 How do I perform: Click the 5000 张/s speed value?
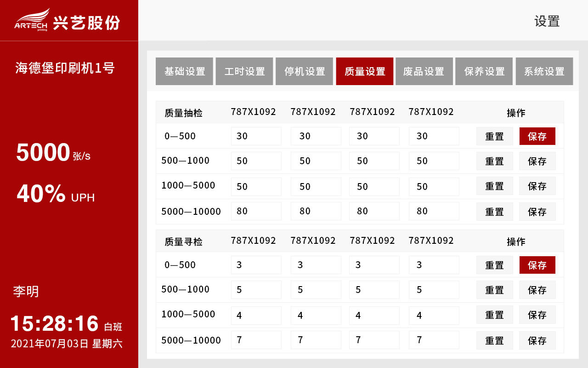pyautogui.click(x=53, y=153)
